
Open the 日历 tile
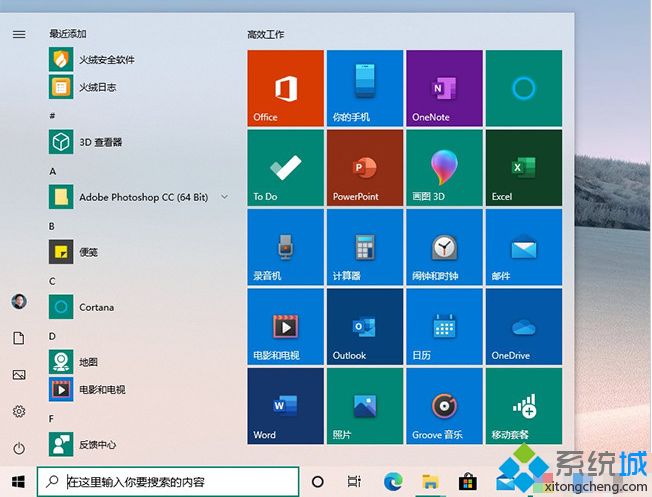point(444,326)
